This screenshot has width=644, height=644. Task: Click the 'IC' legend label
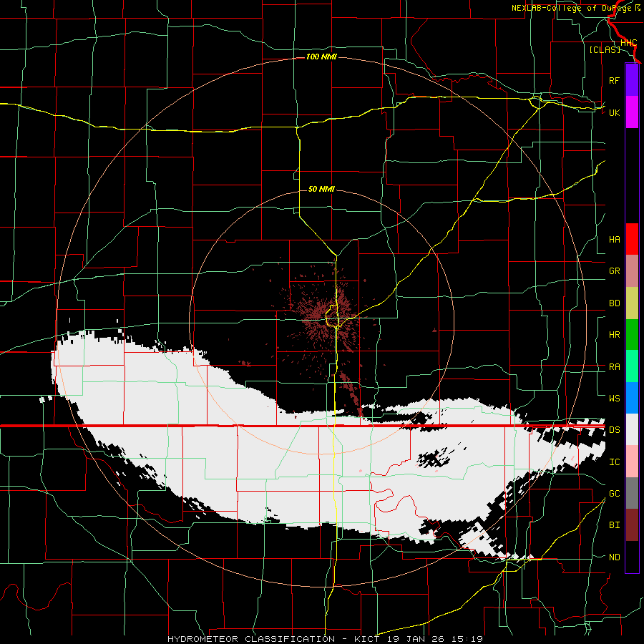614,462
